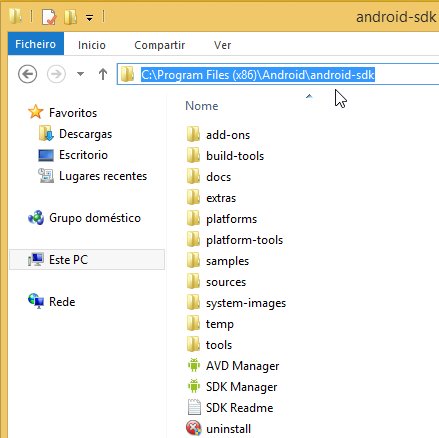This screenshot has height=438, width=439.
Task: Click the Lugares recentes icon
Action: tap(46, 176)
